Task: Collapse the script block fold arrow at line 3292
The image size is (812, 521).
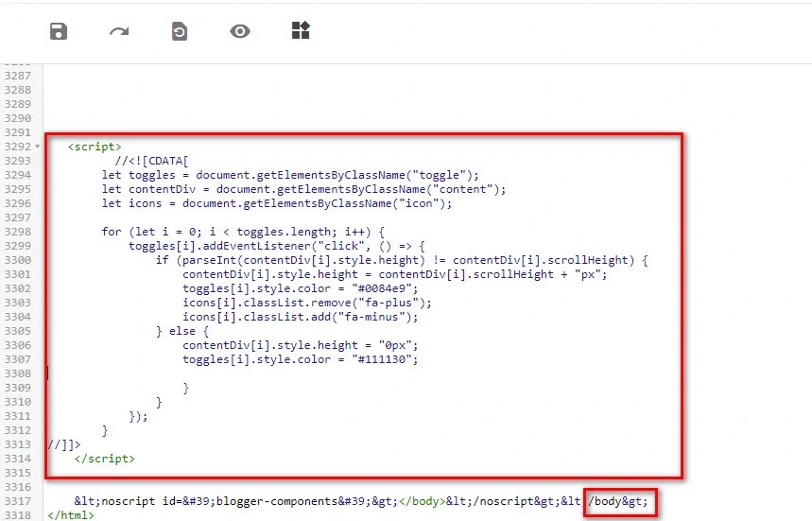Action: pyautogui.click(x=37, y=147)
